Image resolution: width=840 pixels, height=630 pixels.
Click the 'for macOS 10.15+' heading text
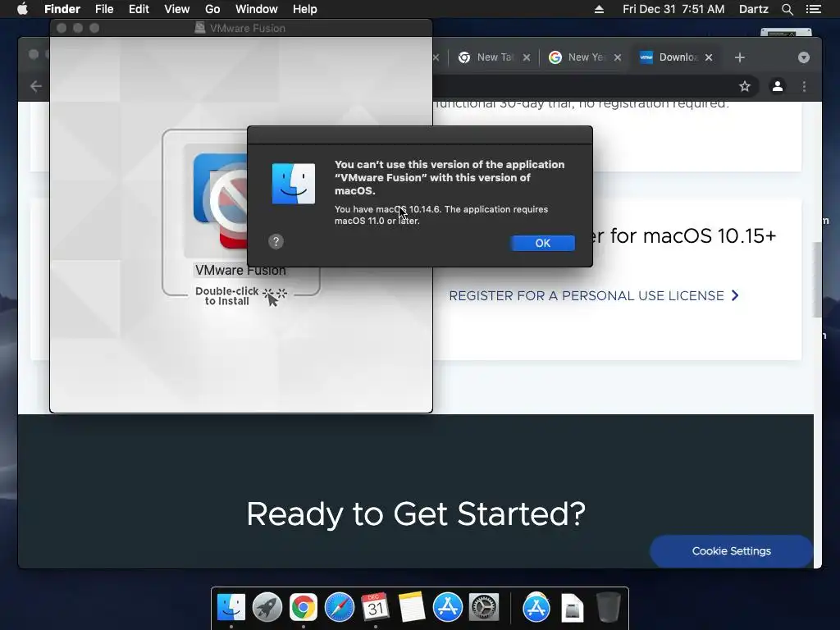click(692, 235)
